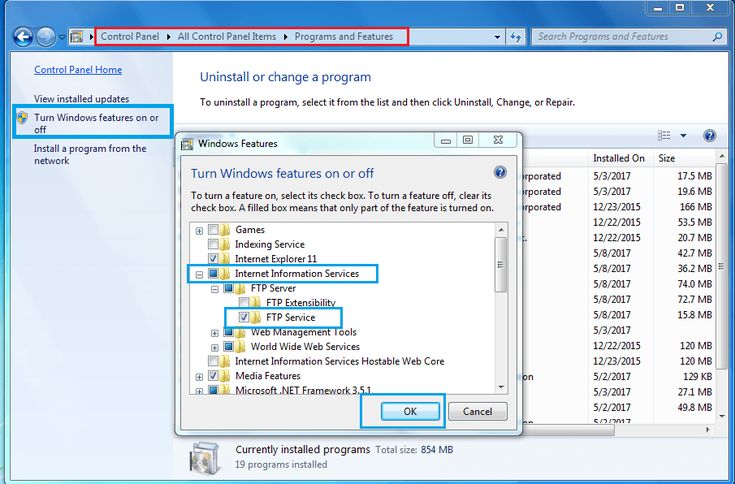Click All Control Panel Items breadcrumb
Image resolution: width=735 pixels, height=484 pixels.
227,37
